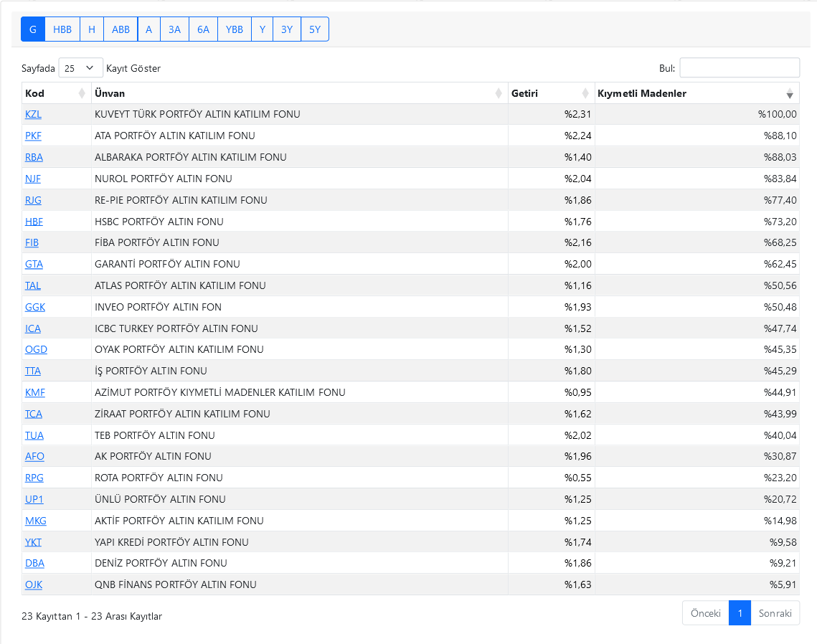Open the DBA fund link

tap(34, 563)
